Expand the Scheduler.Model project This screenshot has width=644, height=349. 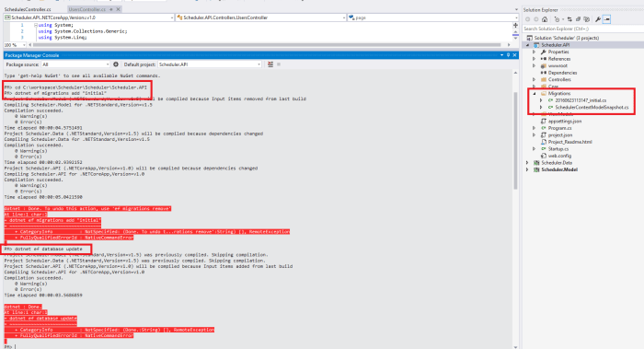point(527,169)
